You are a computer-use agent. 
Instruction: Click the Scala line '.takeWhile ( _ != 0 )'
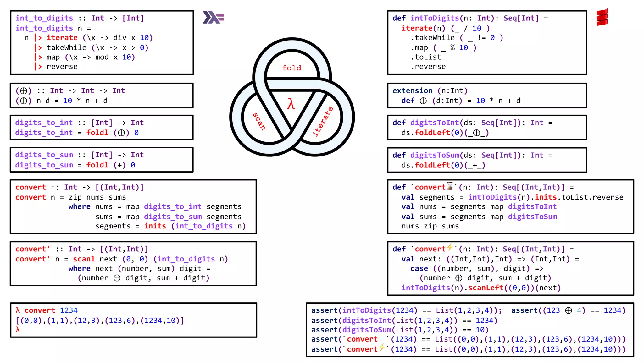tap(457, 38)
